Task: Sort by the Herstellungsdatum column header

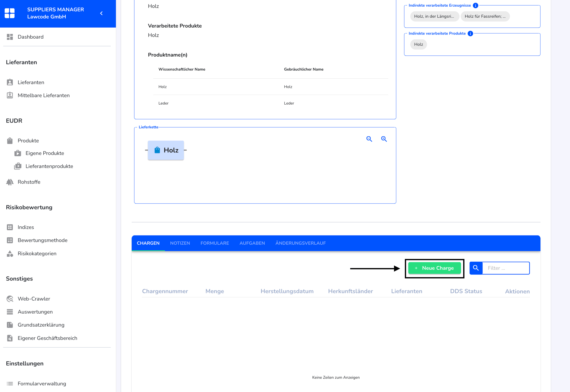Action: pyautogui.click(x=287, y=291)
